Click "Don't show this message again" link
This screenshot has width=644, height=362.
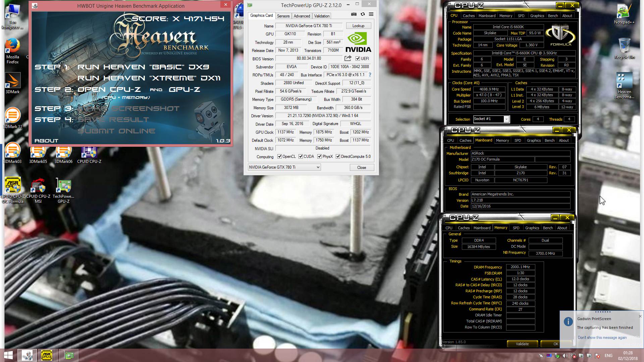click(x=602, y=338)
